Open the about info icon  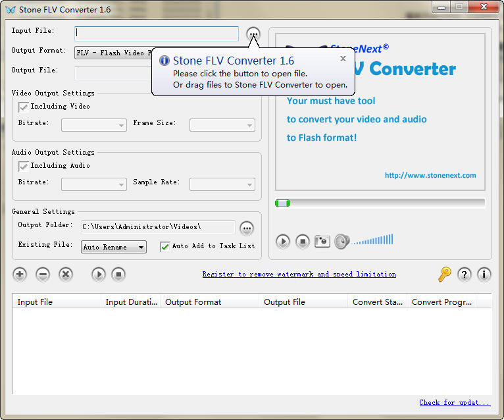[x=484, y=275]
